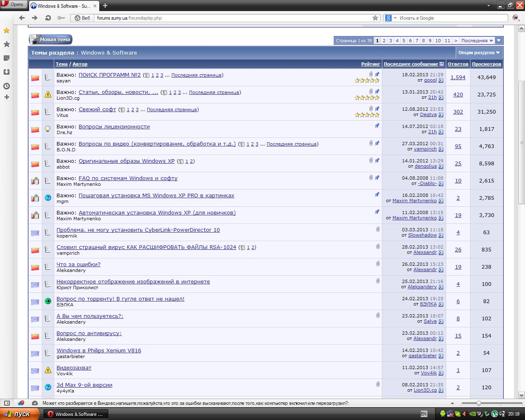Click the address bar URL field
This screenshot has width=525, height=420.
point(232,18)
